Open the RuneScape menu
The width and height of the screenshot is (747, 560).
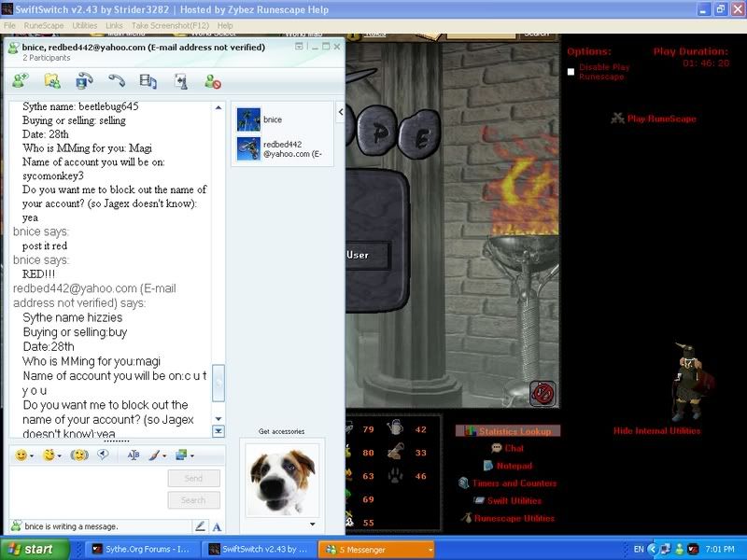[x=43, y=26]
